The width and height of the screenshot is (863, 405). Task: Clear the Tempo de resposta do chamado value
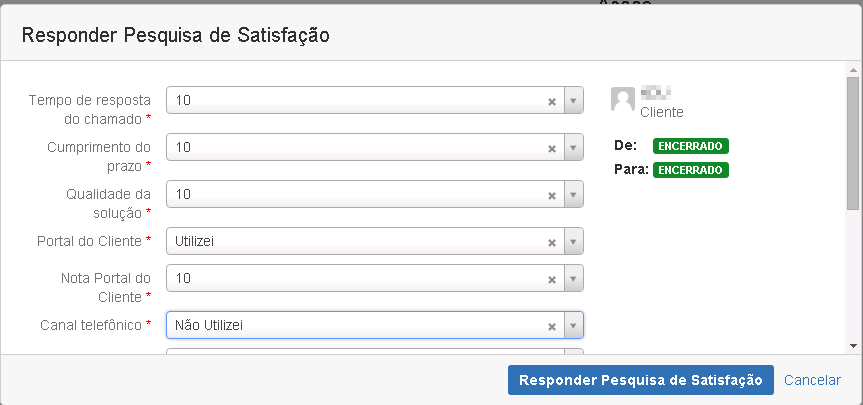(x=551, y=101)
